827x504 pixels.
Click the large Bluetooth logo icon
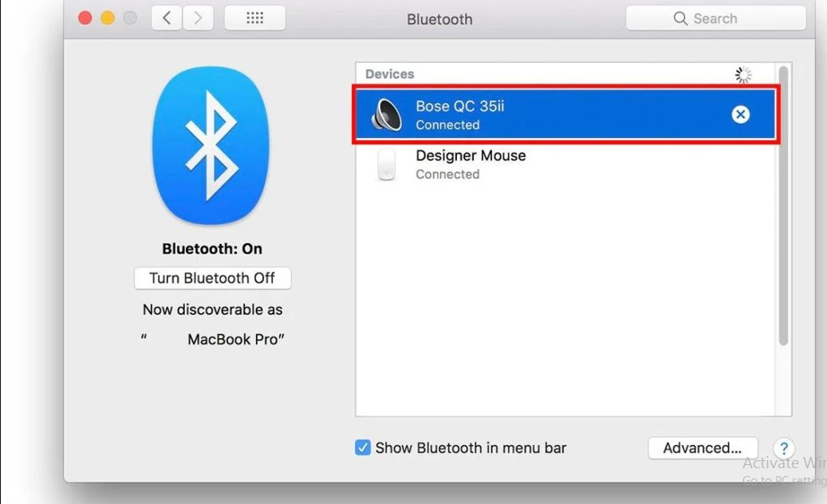pos(211,145)
